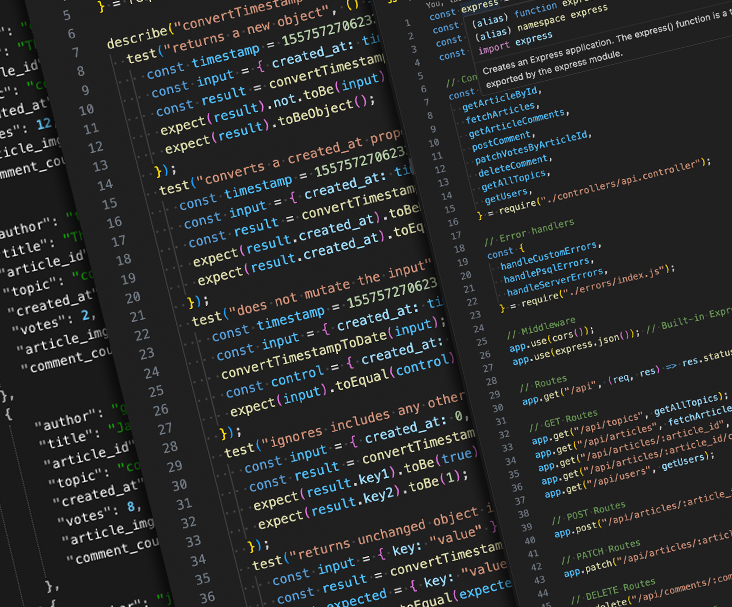The image size is (732, 607).
Task: Select the test("ignores includes any other line
Action: point(345,425)
